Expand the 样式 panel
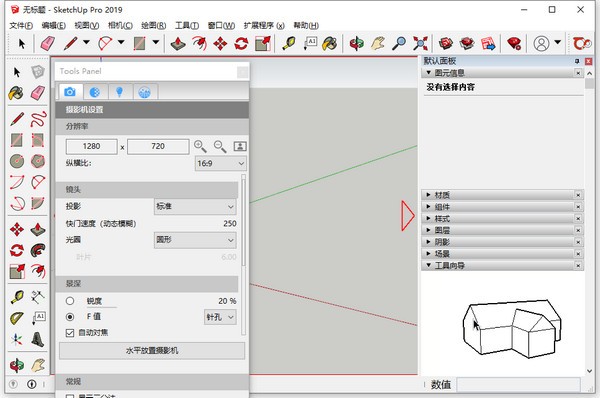The width and height of the screenshot is (600, 398). tap(502, 219)
